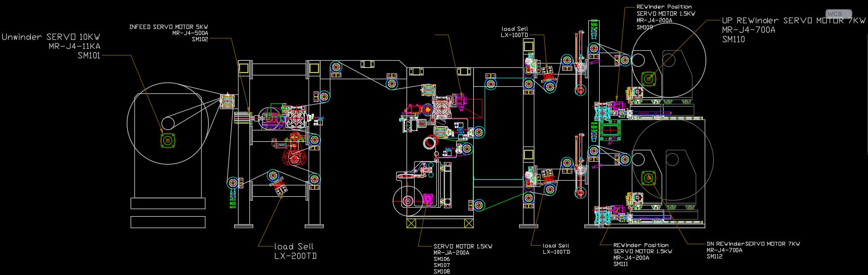Pick the magenta servo motor near bottom roller
The image size is (868, 275).
coord(429,200)
